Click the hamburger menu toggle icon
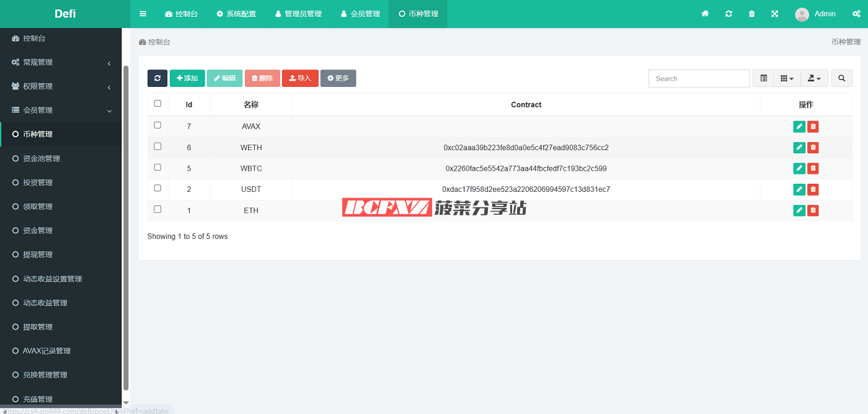This screenshot has width=868, height=414. [143, 14]
